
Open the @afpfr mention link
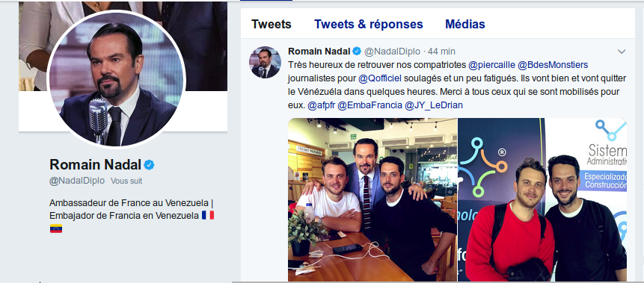click(x=321, y=105)
